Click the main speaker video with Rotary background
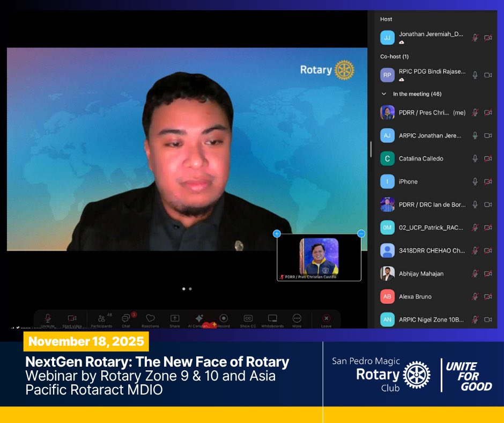 point(187,149)
